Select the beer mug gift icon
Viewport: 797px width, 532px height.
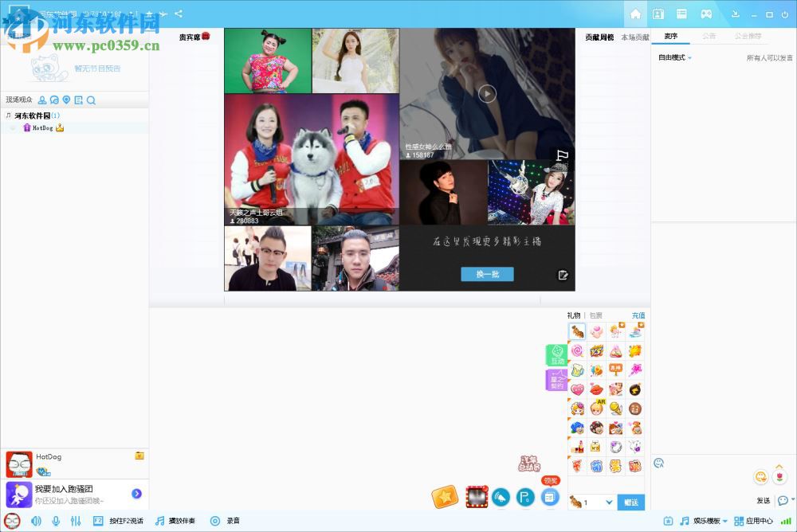pyautogui.click(x=577, y=370)
